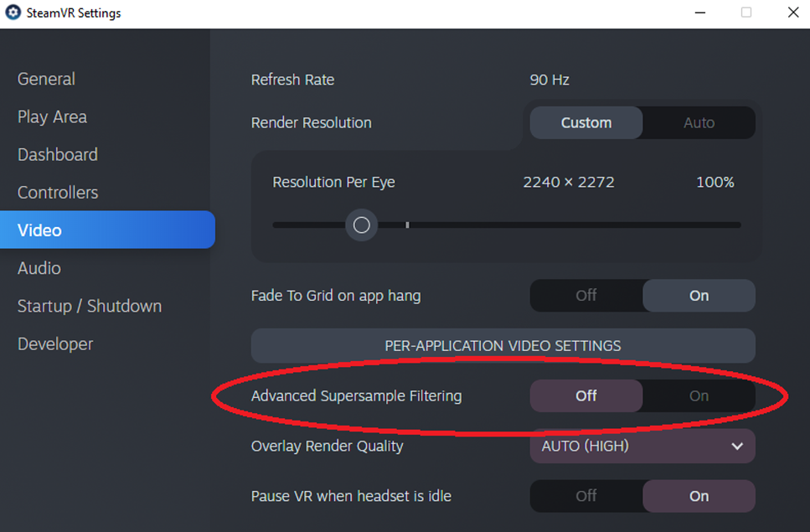
Task: Switch to the Dashboard section
Action: (58, 154)
